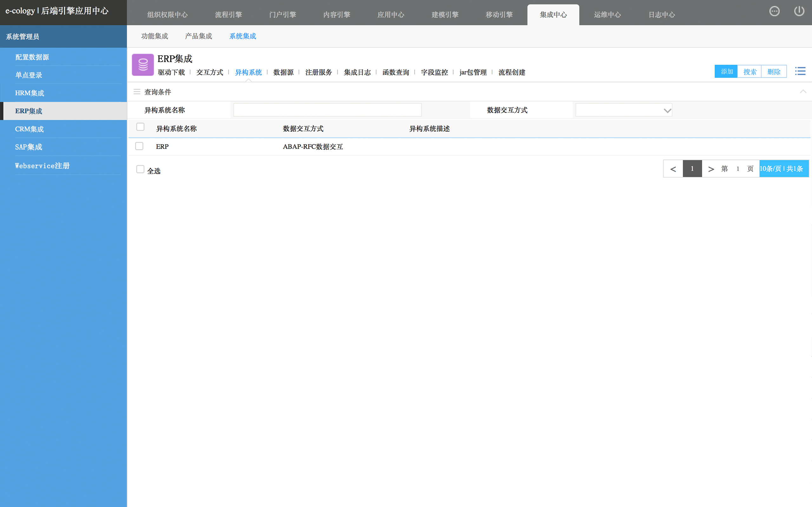Open the list menu icon beside 删除
The image size is (812, 507).
pyautogui.click(x=800, y=71)
